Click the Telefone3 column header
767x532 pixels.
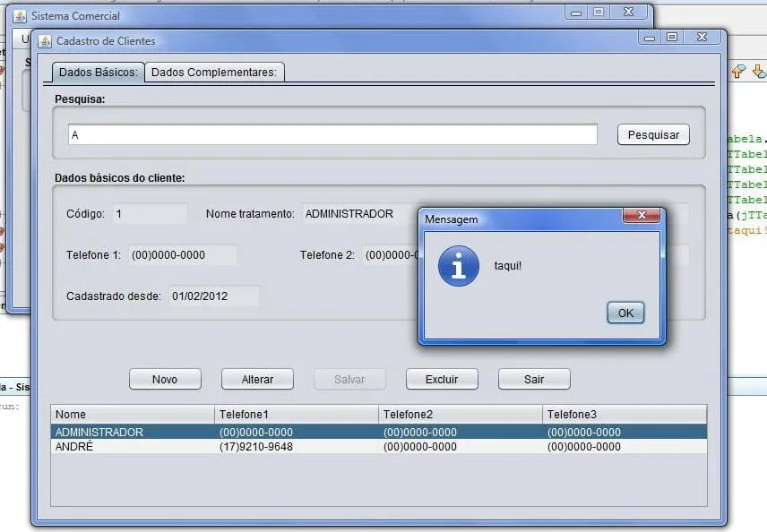point(625,414)
